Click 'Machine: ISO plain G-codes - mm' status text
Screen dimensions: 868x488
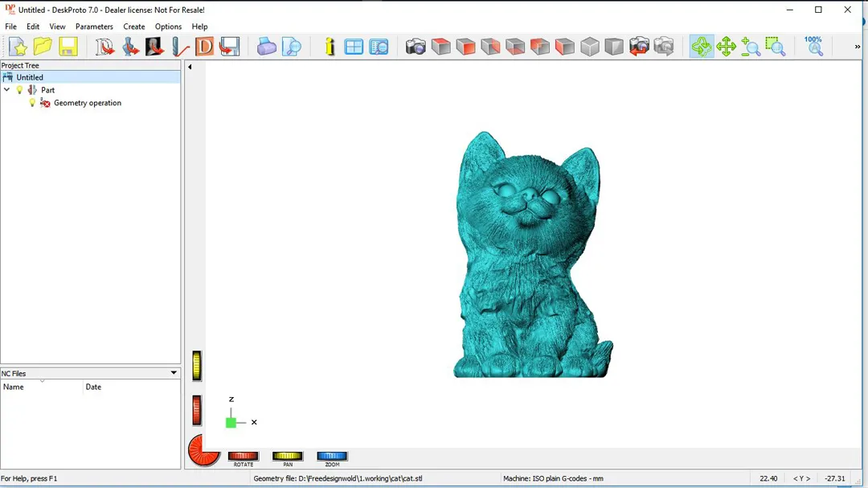[553, 478]
